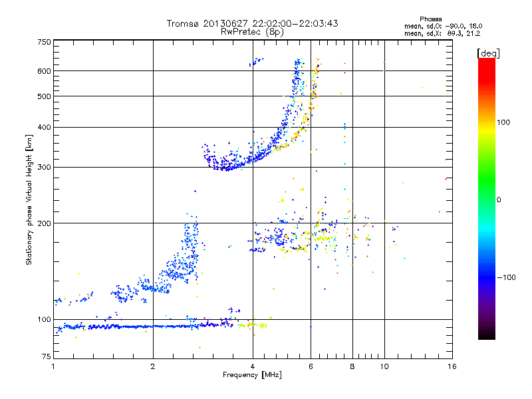This screenshot has width=532, height=399.
Task: Click the '75' height axis label
Action: click(47, 356)
